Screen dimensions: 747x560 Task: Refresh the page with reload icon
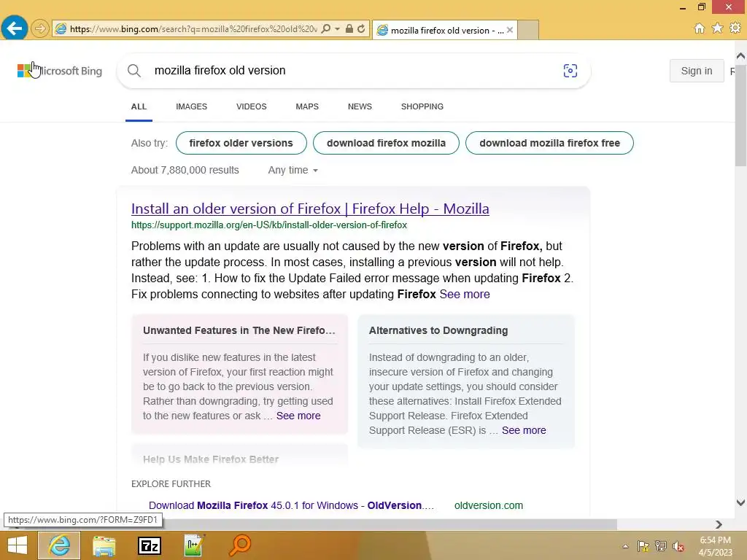coord(361,29)
